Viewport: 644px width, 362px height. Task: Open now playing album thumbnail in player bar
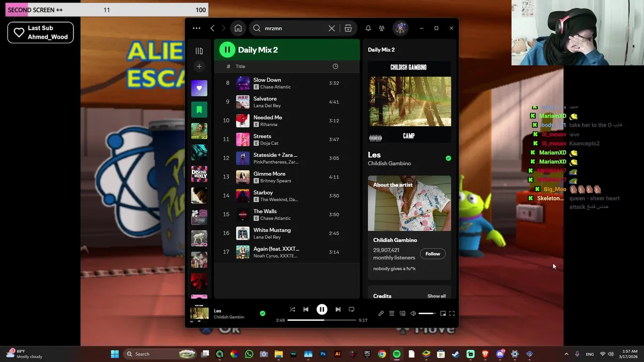click(x=199, y=313)
